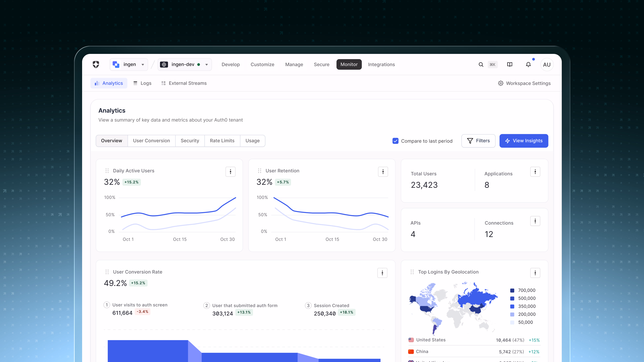
Task: Switch to the Logs tab
Action: pos(142,83)
